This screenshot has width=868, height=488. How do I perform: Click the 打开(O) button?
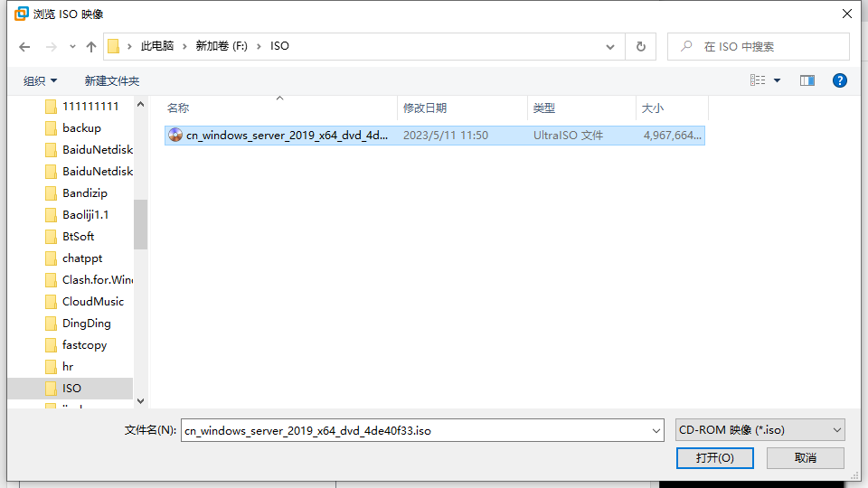coord(714,458)
